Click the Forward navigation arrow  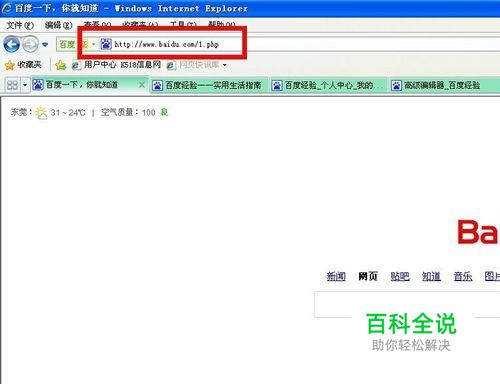(x=31, y=44)
